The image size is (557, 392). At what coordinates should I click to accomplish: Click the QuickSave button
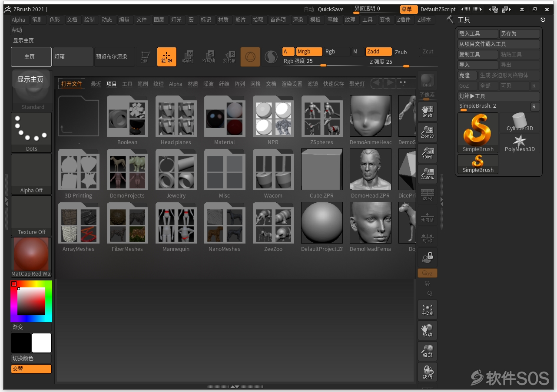click(331, 9)
